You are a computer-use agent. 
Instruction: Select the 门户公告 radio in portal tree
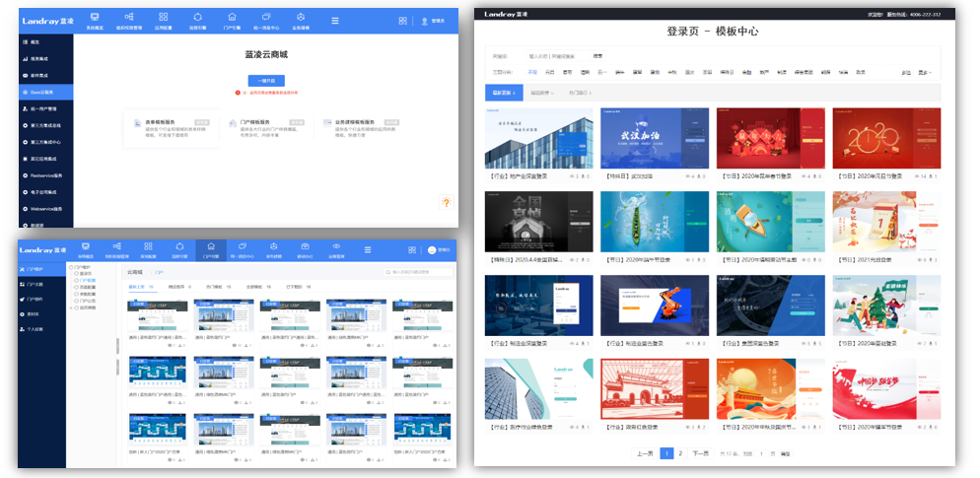pyautogui.click(x=76, y=302)
